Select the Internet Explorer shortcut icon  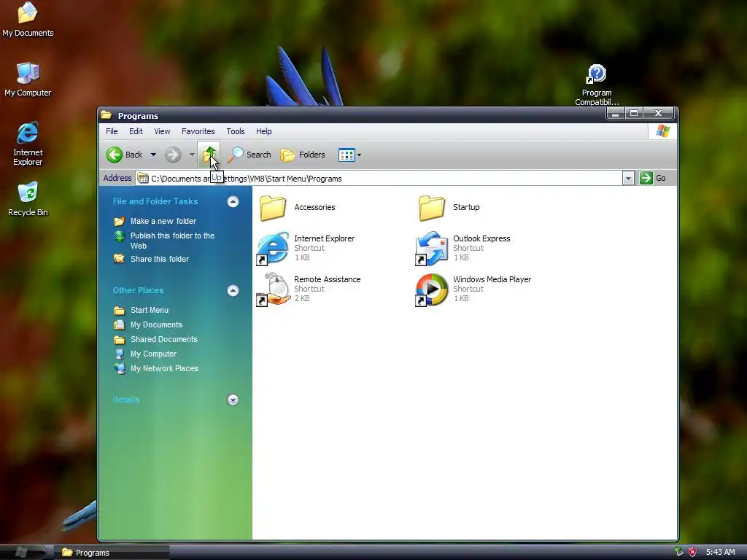pyautogui.click(x=273, y=248)
